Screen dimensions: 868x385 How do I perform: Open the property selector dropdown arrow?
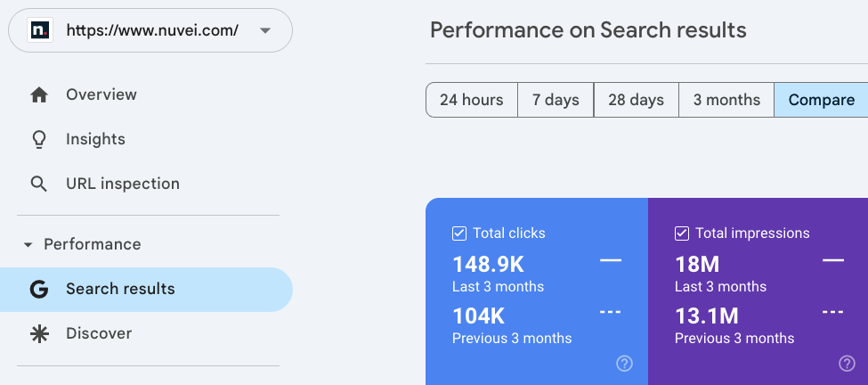[265, 30]
